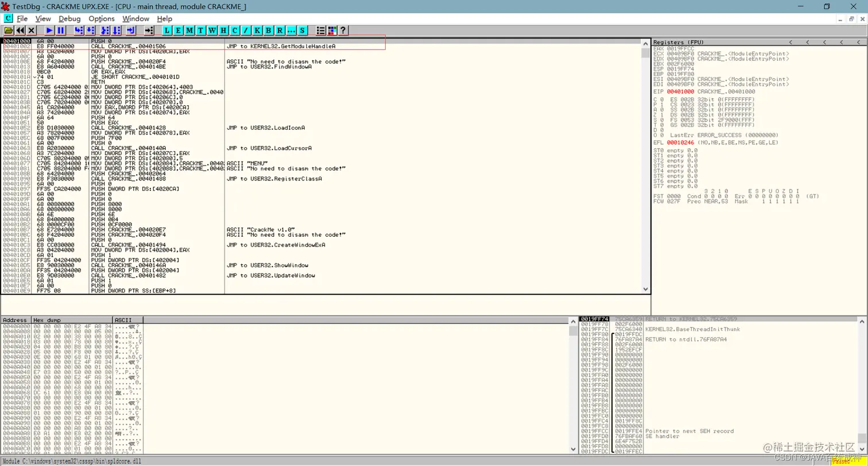Open Appearance options color grid icon
The image size is (868, 466).
coord(332,30)
